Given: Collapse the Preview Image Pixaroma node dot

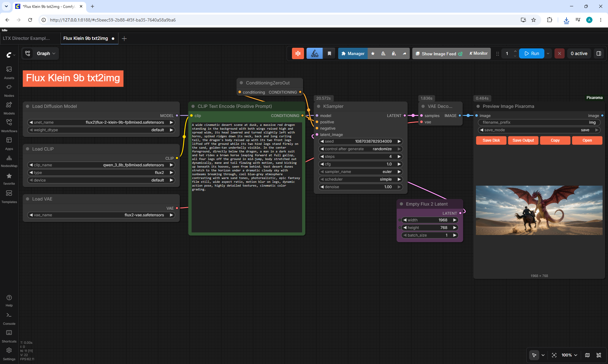Looking at the screenshot, I should pos(478,106).
